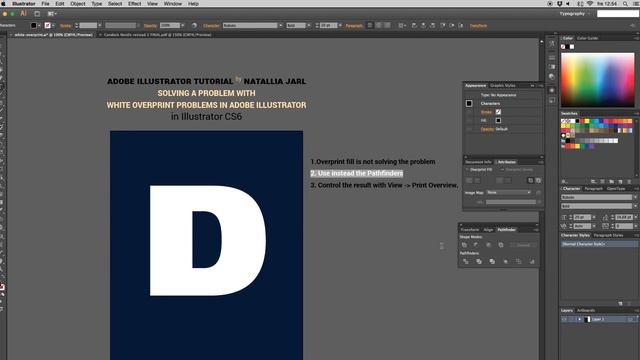Image resolution: width=640 pixels, height=360 pixels.
Task: Click the Minus Back pathfinder icon
Action: (532, 261)
